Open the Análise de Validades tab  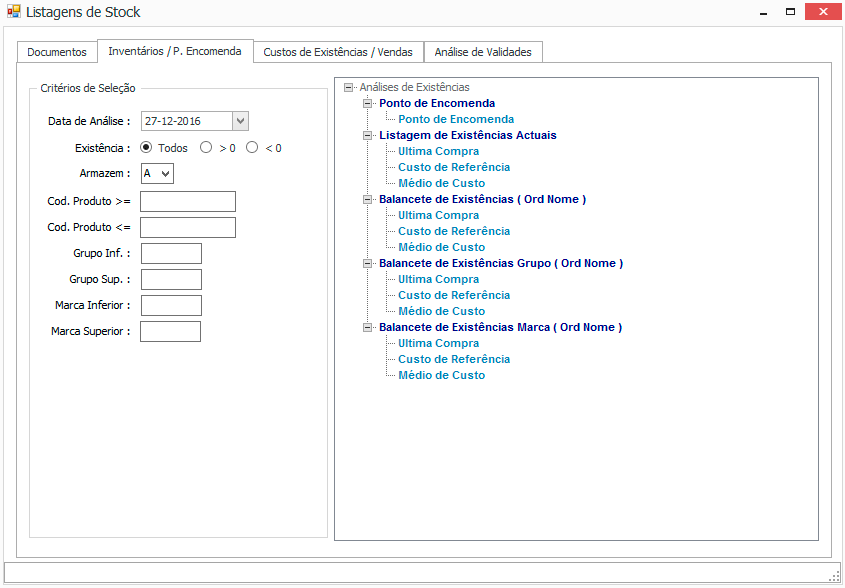click(x=483, y=52)
